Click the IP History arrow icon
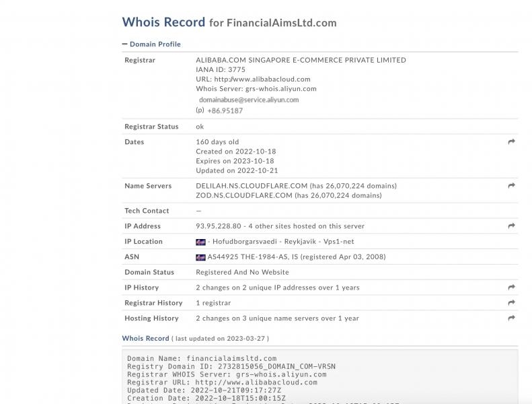532x404 pixels. pos(511,288)
